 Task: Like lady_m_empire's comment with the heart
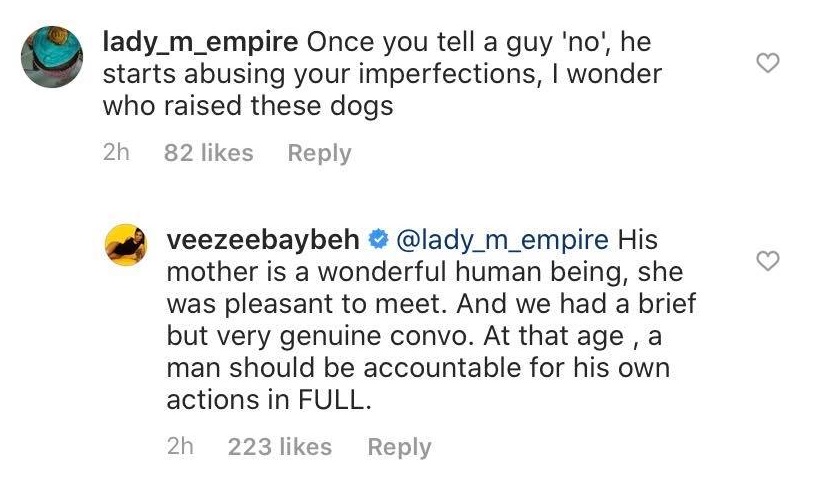tap(768, 65)
